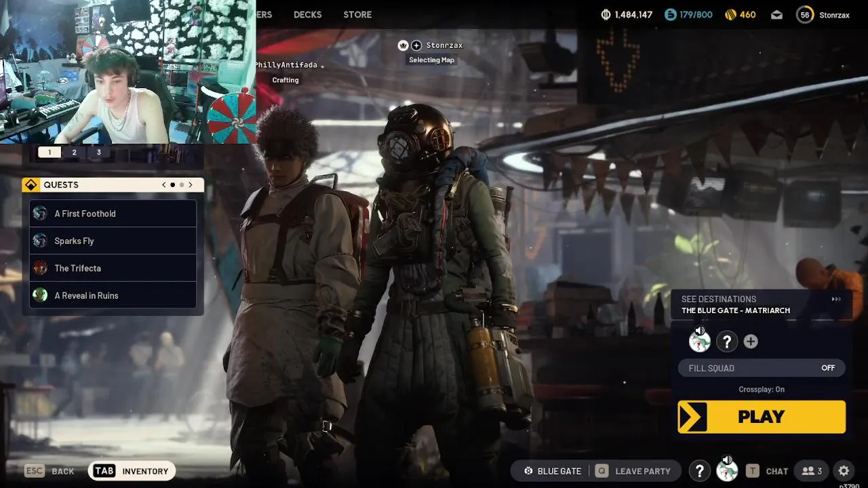
Task: Select the A First Foothold quest giver portrait
Action: (40, 213)
